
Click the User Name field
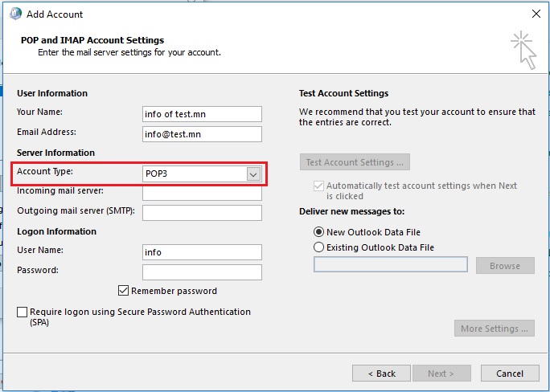point(202,252)
